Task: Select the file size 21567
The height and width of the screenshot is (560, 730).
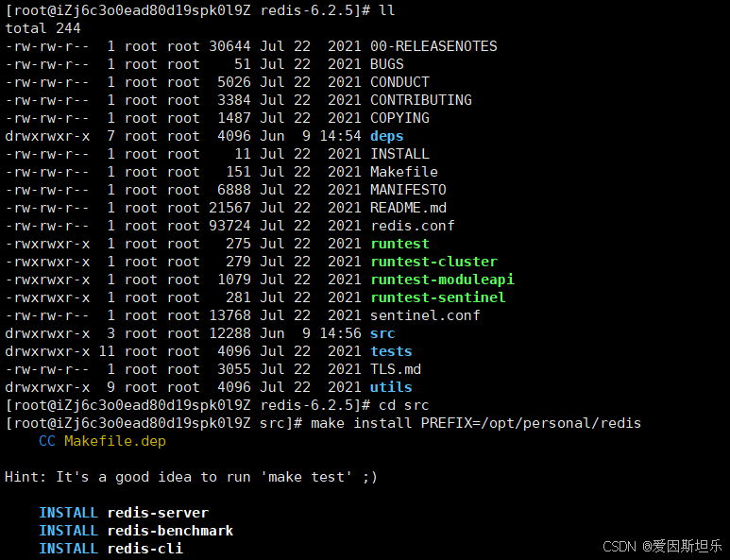Action: pos(229,208)
